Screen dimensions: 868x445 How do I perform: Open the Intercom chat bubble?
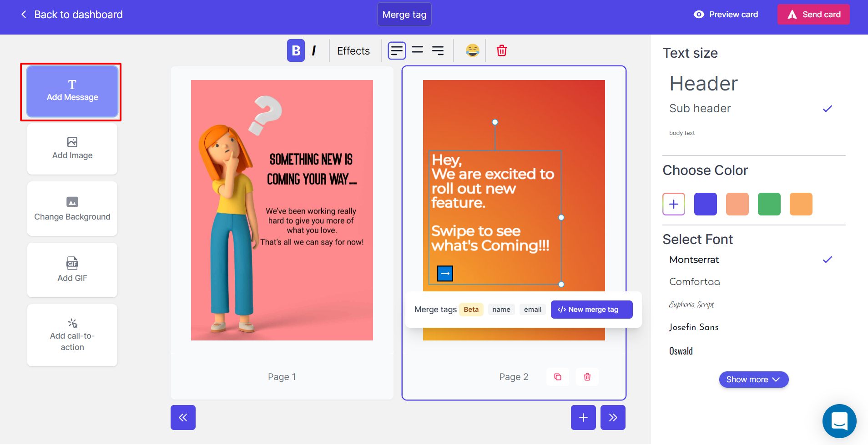839,421
